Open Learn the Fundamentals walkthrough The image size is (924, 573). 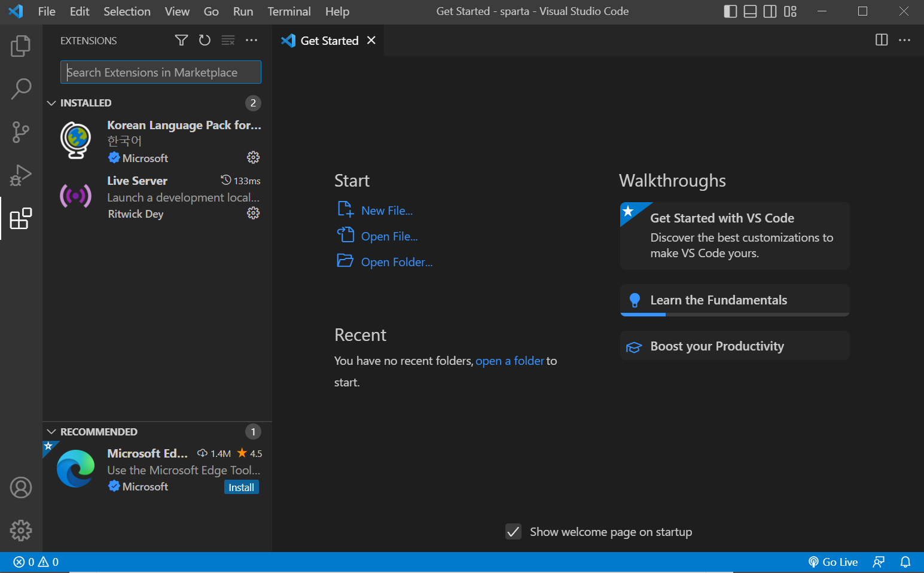[734, 300]
